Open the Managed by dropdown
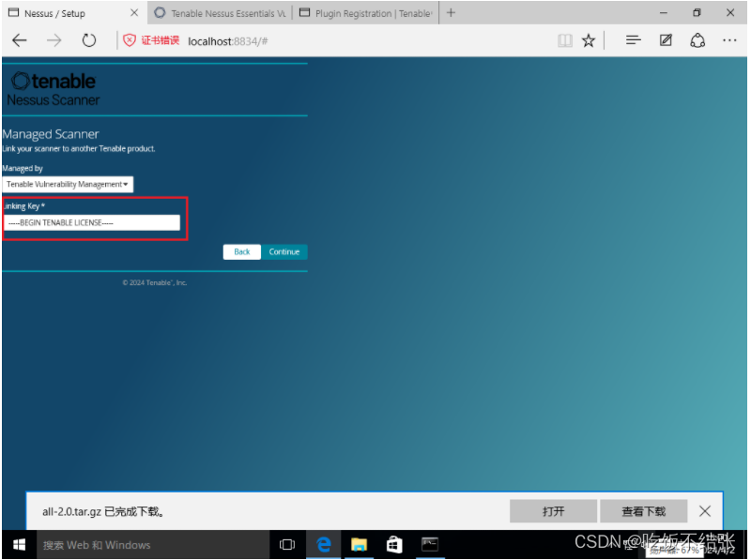The image size is (751, 560). (x=68, y=184)
